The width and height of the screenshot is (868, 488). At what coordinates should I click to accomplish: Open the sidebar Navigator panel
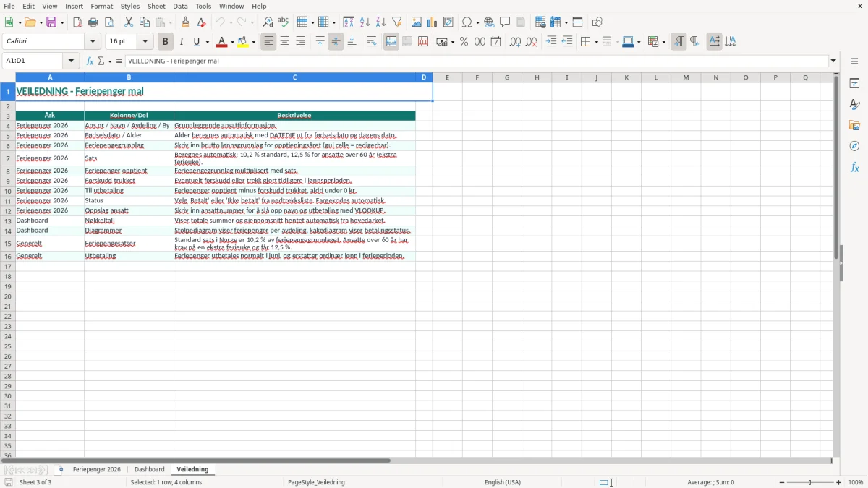click(x=854, y=146)
